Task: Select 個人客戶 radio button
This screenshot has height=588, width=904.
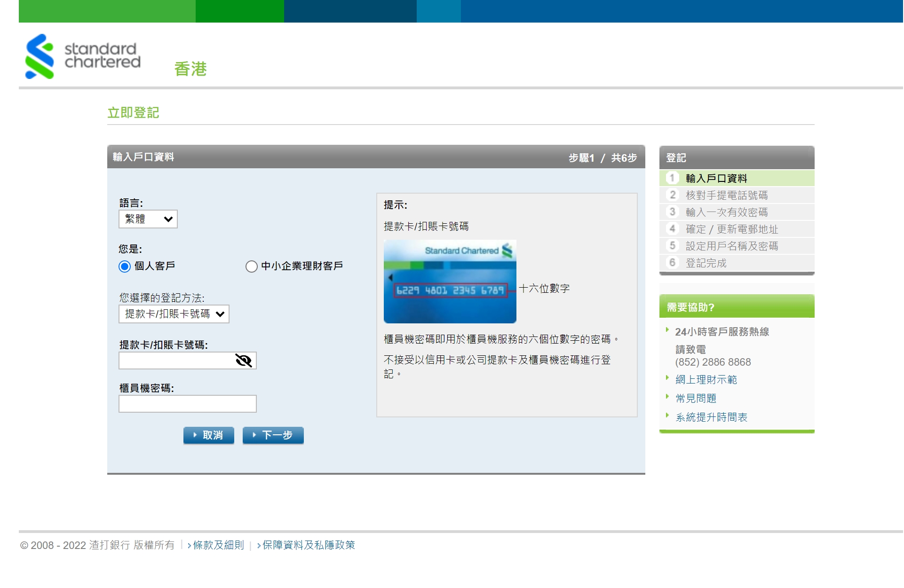Action: (x=125, y=267)
